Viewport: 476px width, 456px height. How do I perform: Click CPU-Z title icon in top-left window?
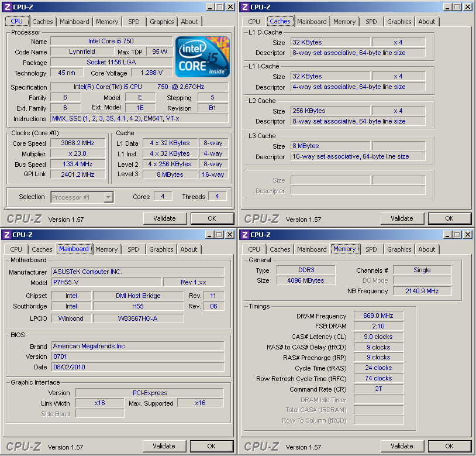click(7, 7)
